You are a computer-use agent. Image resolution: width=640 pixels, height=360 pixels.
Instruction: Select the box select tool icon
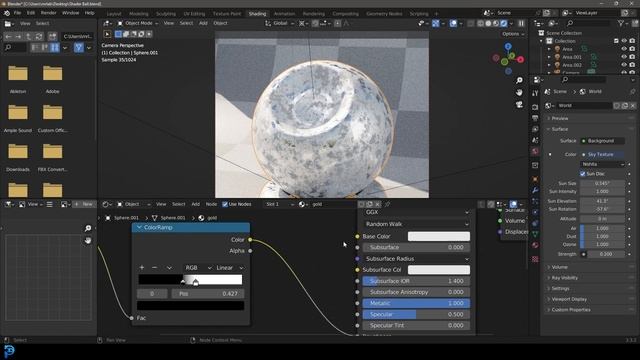click(x=118, y=34)
